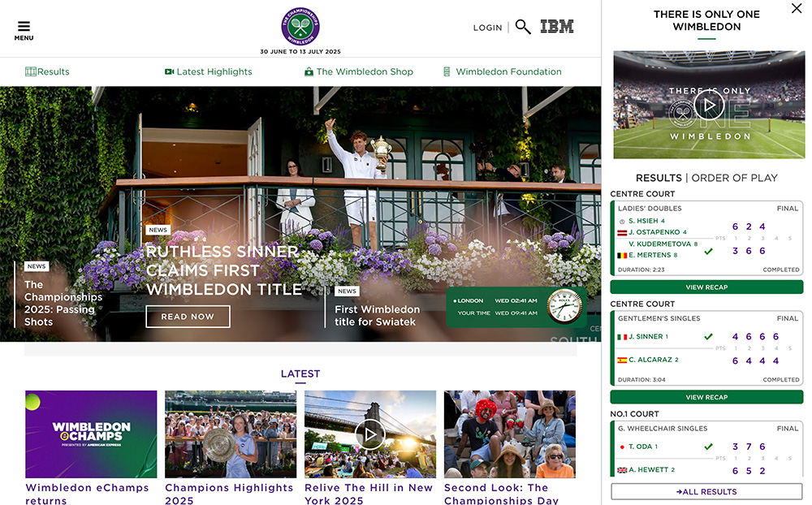
Task: Click the LOGIN link
Action: tap(487, 28)
